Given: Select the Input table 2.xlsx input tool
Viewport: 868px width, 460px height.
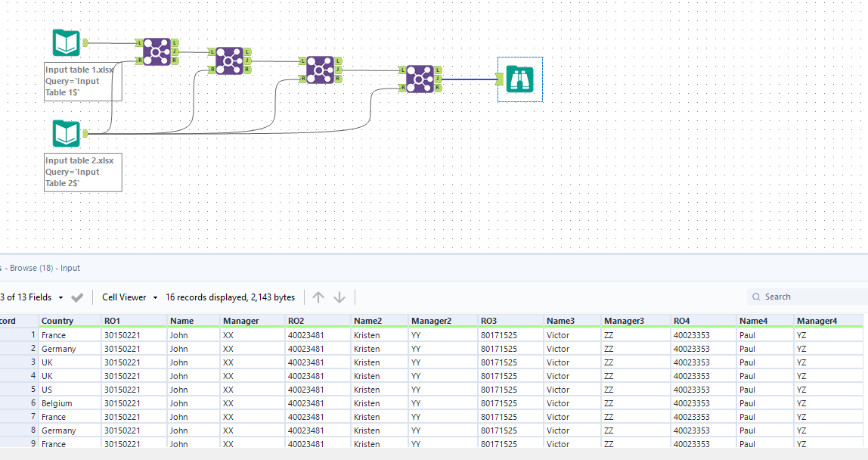Looking at the screenshot, I should [66, 134].
